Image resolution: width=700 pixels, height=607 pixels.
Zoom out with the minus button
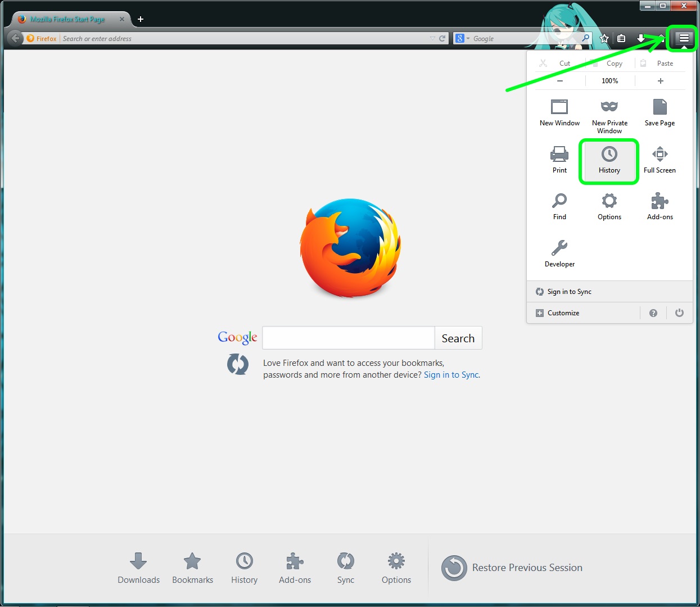(560, 81)
